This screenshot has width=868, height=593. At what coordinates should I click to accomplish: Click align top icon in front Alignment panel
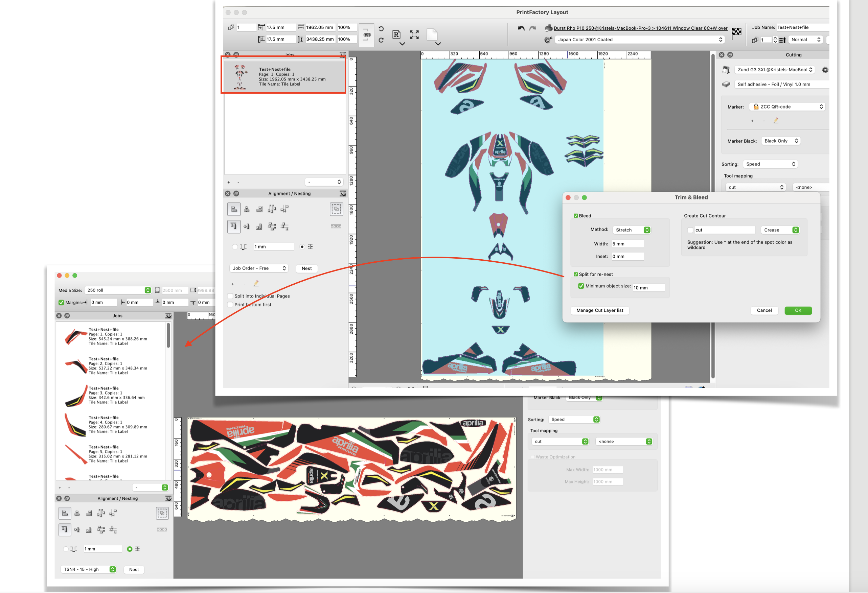pyautogui.click(x=234, y=226)
